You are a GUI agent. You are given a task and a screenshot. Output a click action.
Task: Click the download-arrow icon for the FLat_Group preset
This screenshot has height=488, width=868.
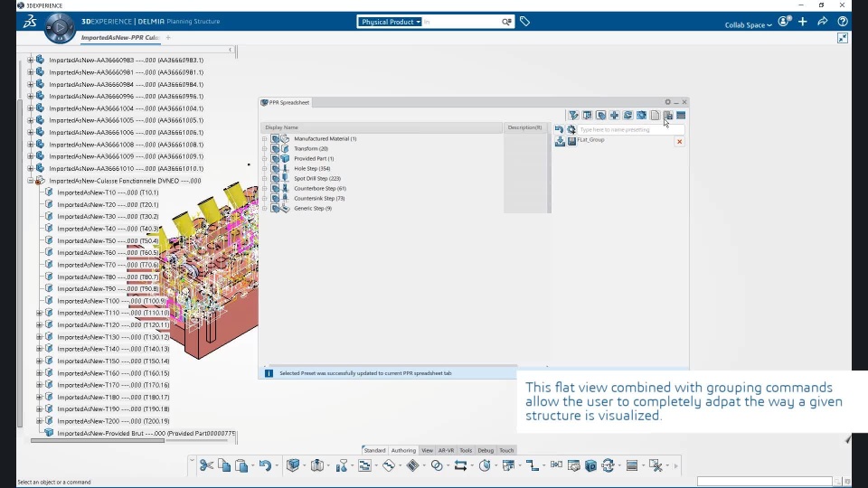pyautogui.click(x=560, y=142)
